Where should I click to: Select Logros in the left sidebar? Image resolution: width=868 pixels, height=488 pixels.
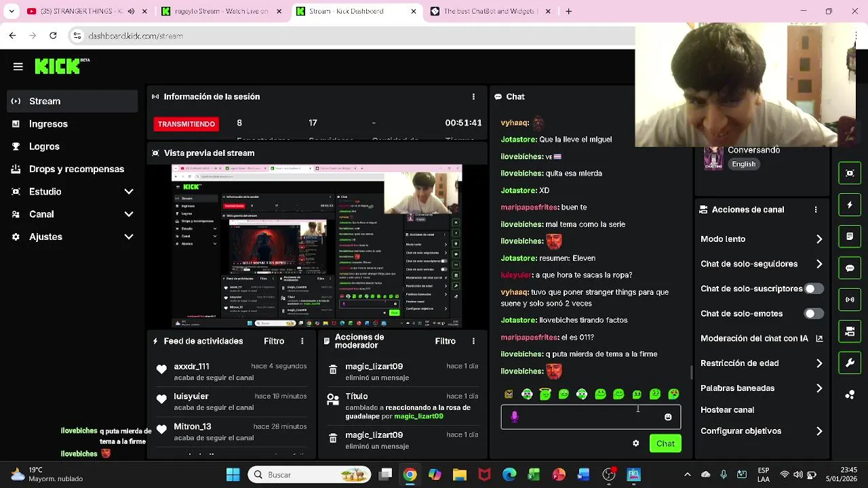(72, 146)
